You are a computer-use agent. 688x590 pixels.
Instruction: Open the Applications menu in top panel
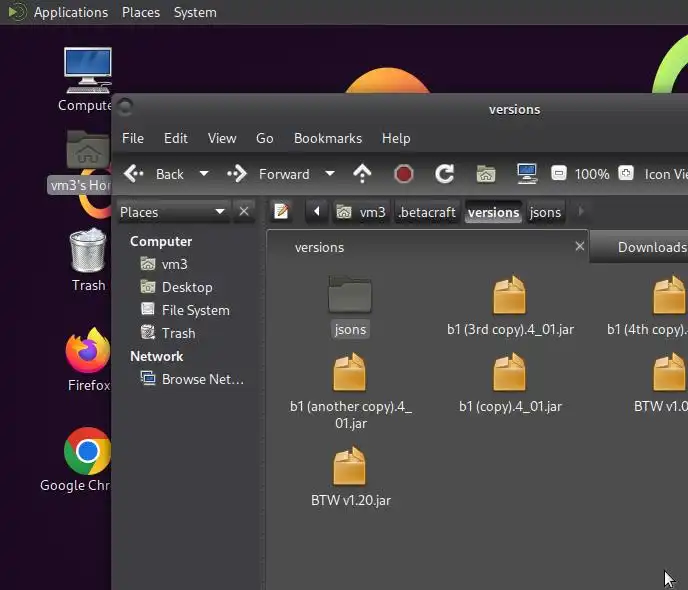pos(70,12)
